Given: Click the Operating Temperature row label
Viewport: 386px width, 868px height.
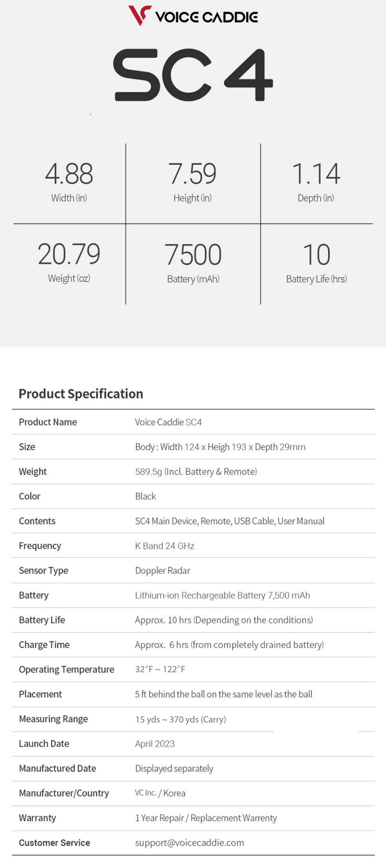Looking at the screenshot, I should point(67,670).
